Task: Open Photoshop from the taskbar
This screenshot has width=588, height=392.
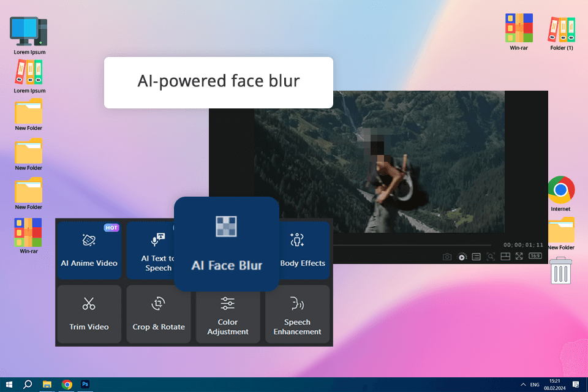Action: tap(85, 384)
